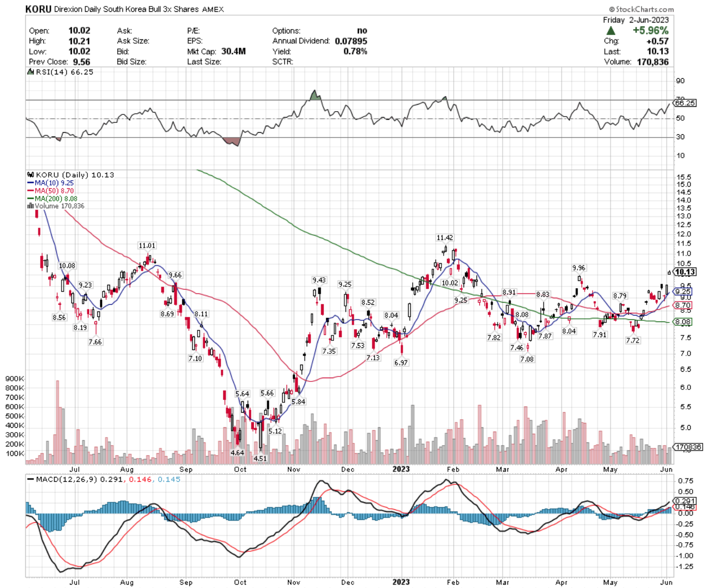This screenshot has height=588, width=707.
Task: Click the 10.13 last-price tag on right axis
Action: coord(685,272)
